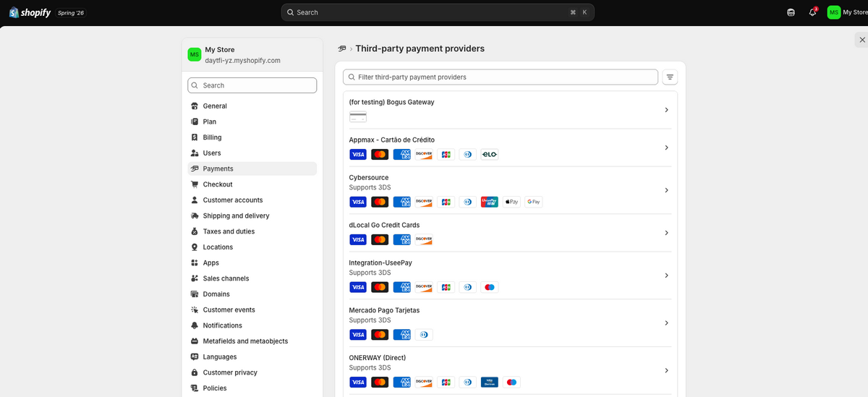Select the (for testing) Bogus Gateway provider
The width and height of the screenshot is (868, 397).
click(510, 110)
